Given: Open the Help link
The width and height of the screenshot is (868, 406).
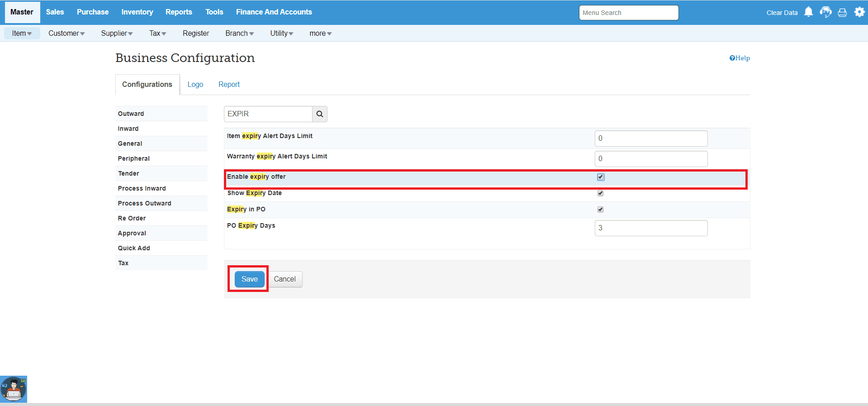Looking at the screenshot, I should click(740, 58).
